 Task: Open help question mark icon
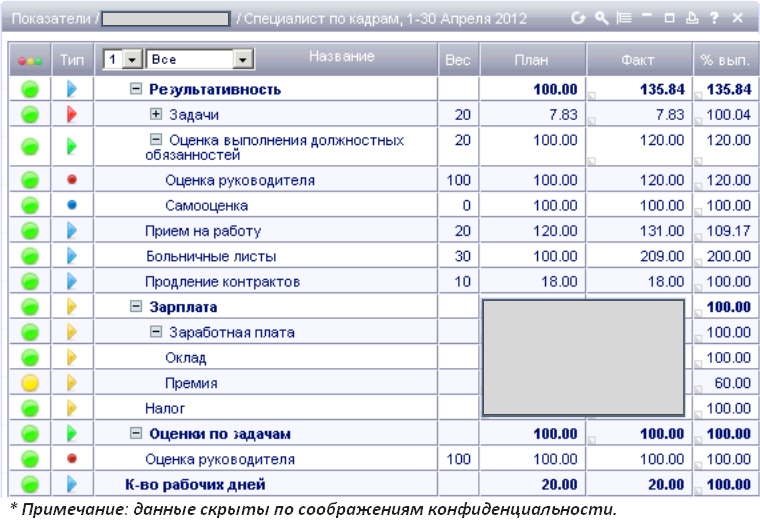pyautogui.click(x=714, y=18)
